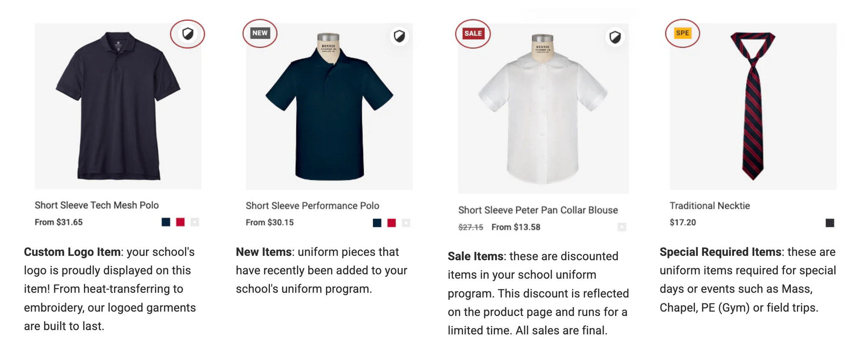868x359 pixels.
Task: Select navy color swatch for Tech Mesh Polo
Action: pos(166,222)
